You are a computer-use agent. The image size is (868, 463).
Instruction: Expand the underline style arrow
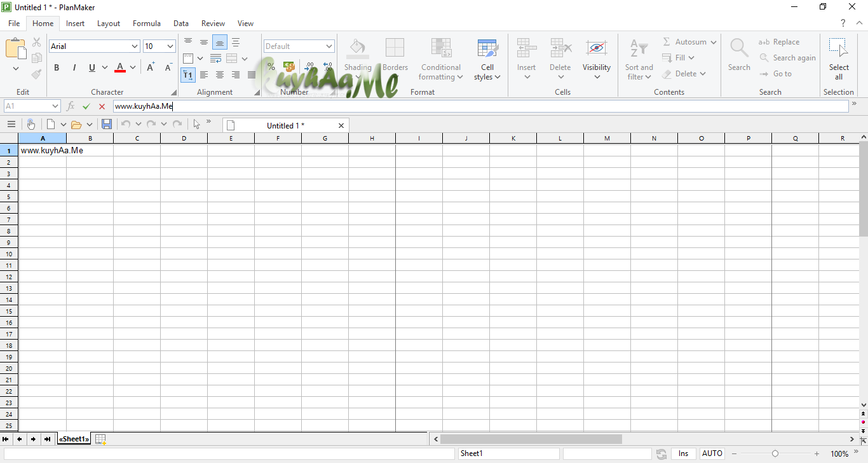[x=105, y=67]
